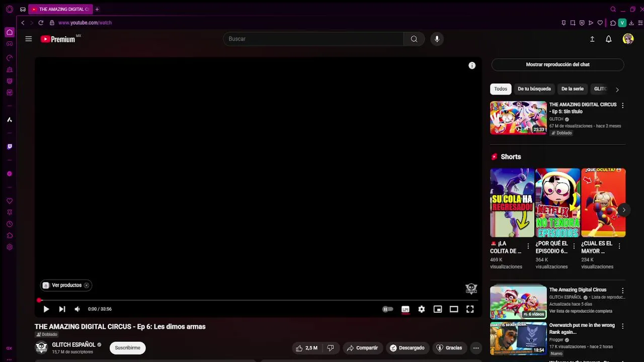Image resolution: width=644 pixels, height=362 pixels.
Task: Start voice search with microphone
Action: tap(437, 39)
